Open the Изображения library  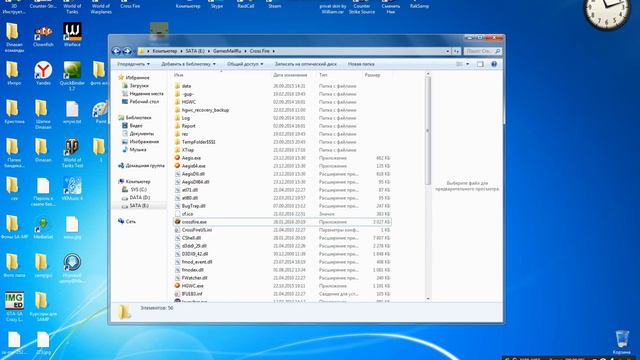(x=144, y=142)
